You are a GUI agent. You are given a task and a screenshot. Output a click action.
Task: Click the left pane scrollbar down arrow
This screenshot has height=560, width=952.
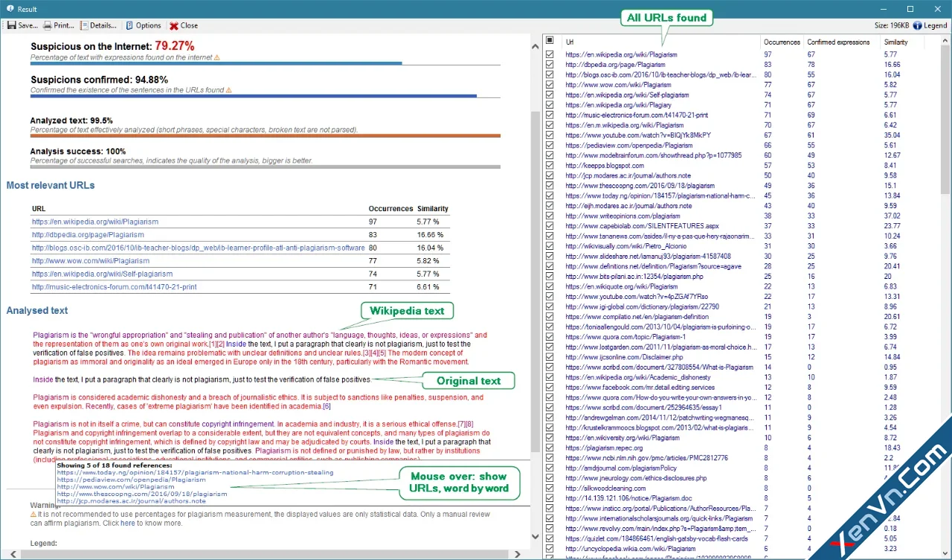click(535, 535)
